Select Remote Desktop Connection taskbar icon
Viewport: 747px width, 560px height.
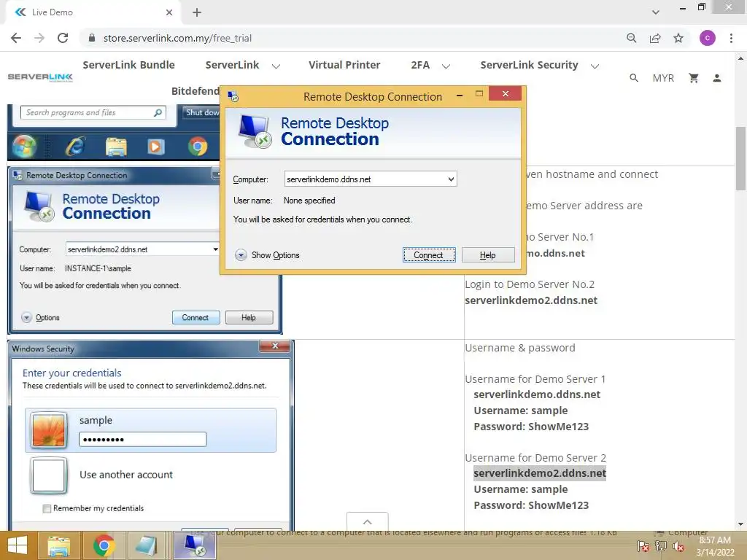194,545
